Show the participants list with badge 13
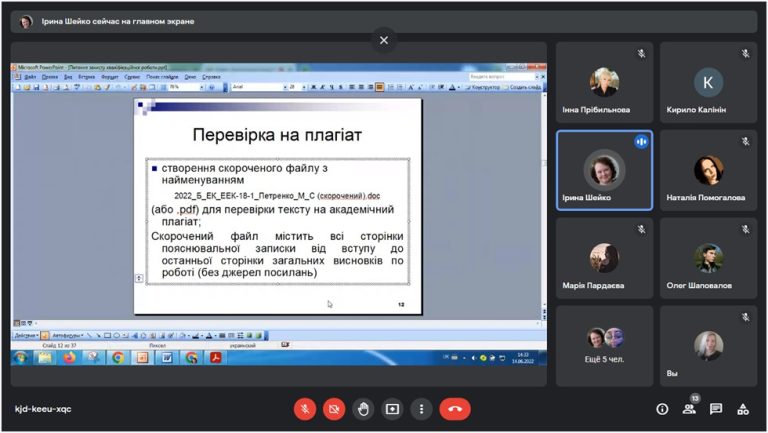Screen dimensions: 768x433 [x=689, y=408]
